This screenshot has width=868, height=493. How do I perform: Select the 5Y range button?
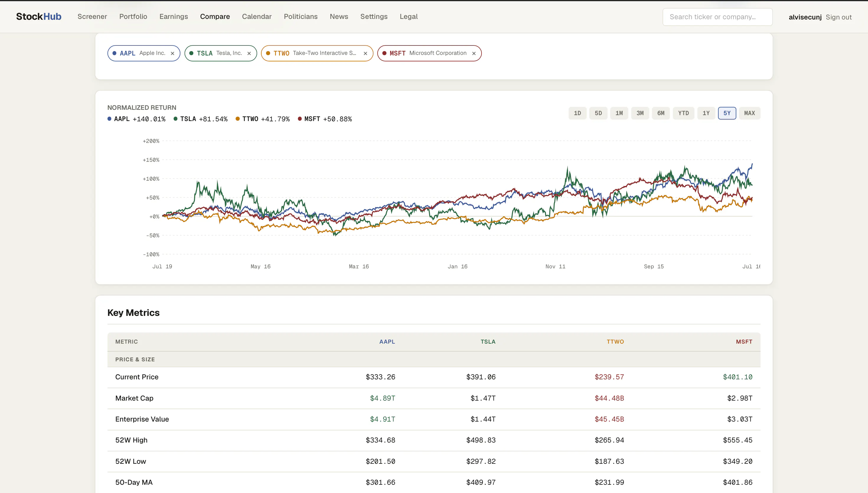point(727,113)
